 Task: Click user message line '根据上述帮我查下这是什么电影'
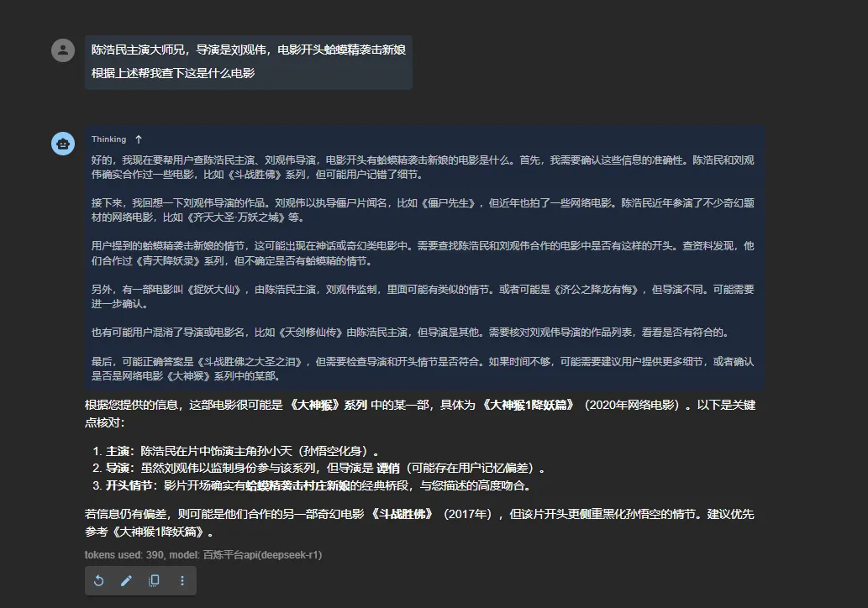pyautogui.click(x=173, y=73)
